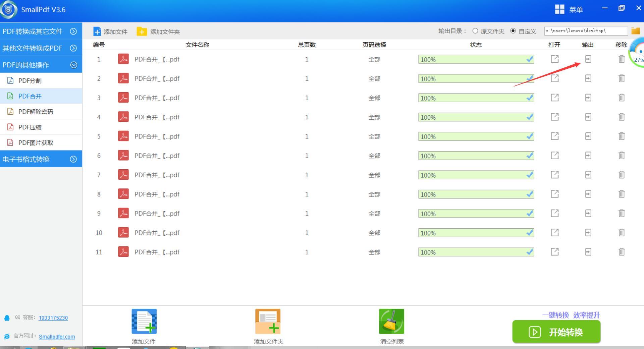Clear the list with the broom icon
Viewport: 644px width, 349px height.
point(391,322)
